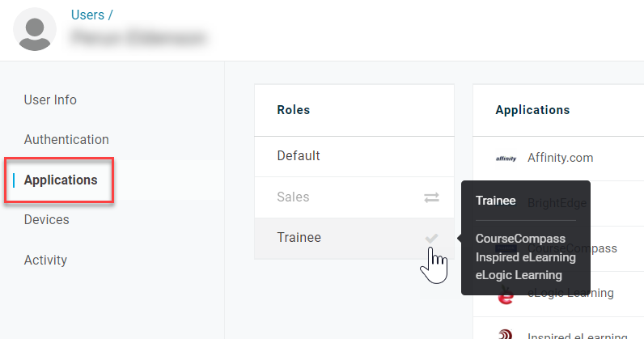Click the Sales role swap arrows icon
This screenshot has height=339, width=644.
[432, 197]
